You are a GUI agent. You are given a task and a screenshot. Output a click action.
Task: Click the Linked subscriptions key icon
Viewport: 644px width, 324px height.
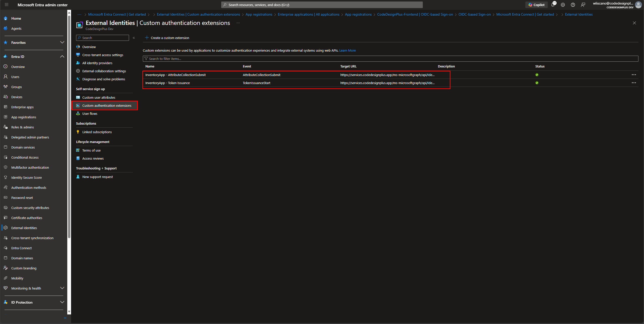[78, 132]
